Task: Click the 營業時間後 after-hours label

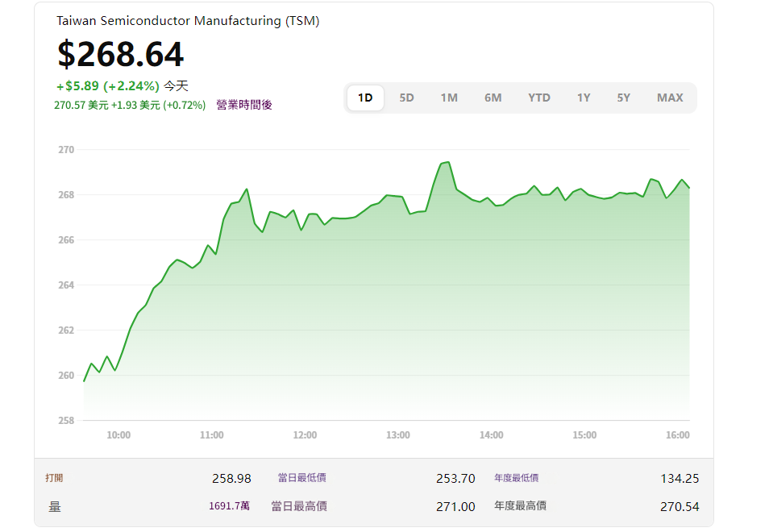Action: pyautogui.click(x=244, y=105)
